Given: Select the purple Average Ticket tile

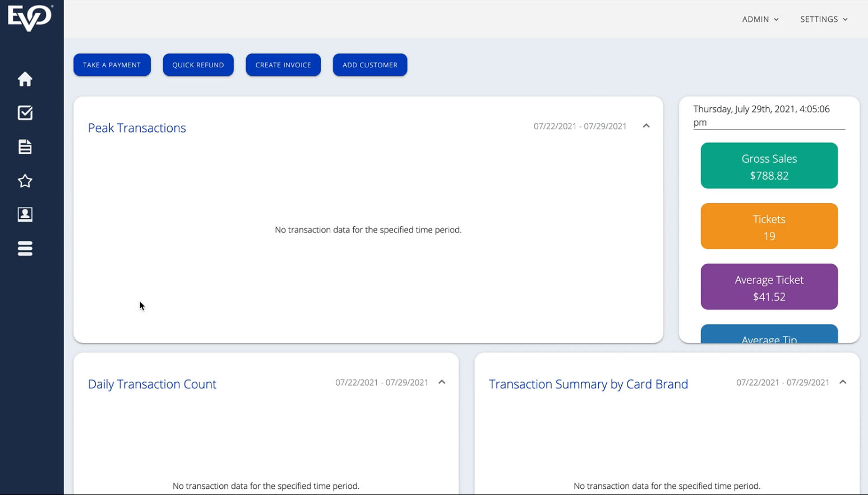Looking at the screenshot, I should pos(769,287).
